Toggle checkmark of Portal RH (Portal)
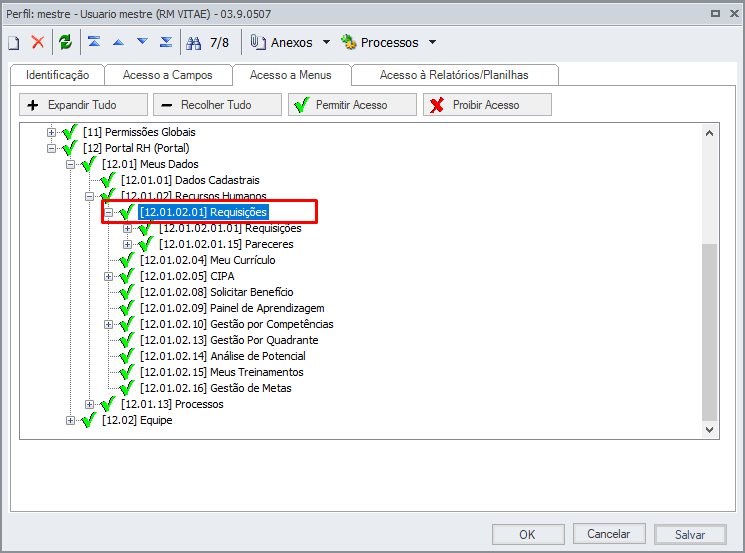This screenshot has height=553, width=745. pyautogui.click(x=70, y=148)
